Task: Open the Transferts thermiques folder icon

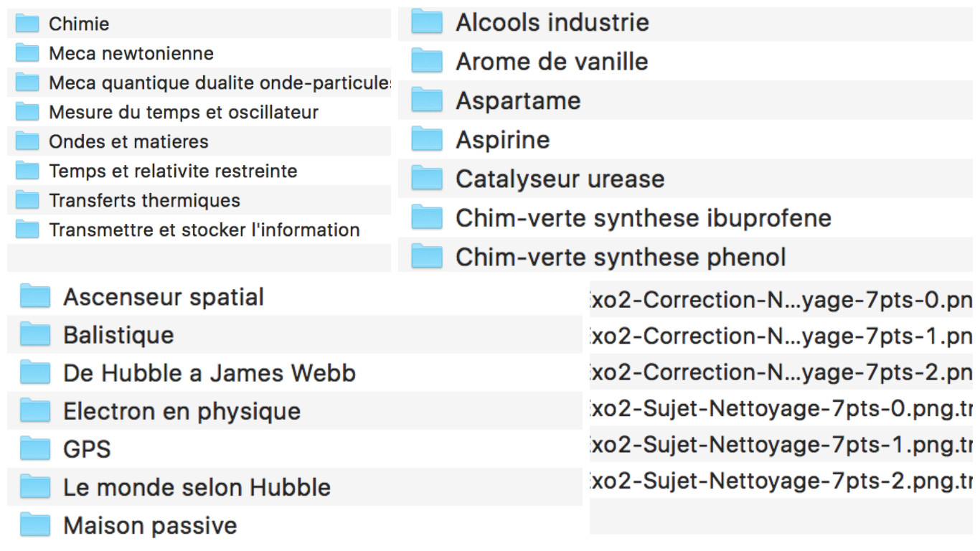Action: (x=27, y=200)
